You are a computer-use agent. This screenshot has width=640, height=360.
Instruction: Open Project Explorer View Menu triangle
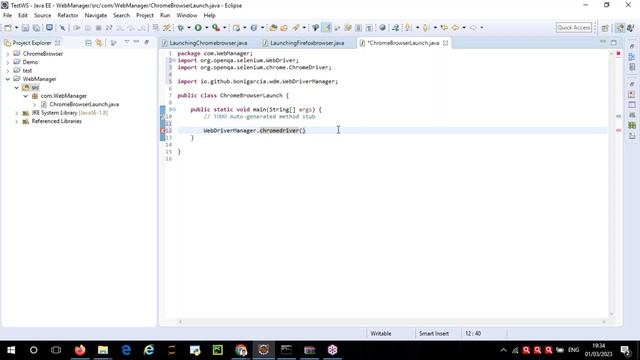(127, 42)
